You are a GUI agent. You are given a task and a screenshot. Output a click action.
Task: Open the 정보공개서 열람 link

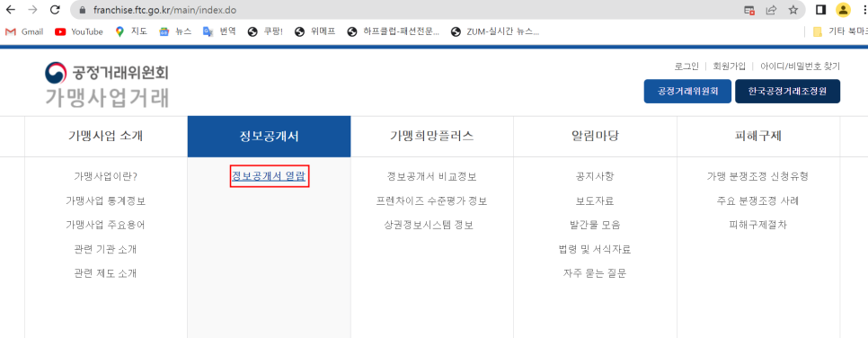[269, 176]
